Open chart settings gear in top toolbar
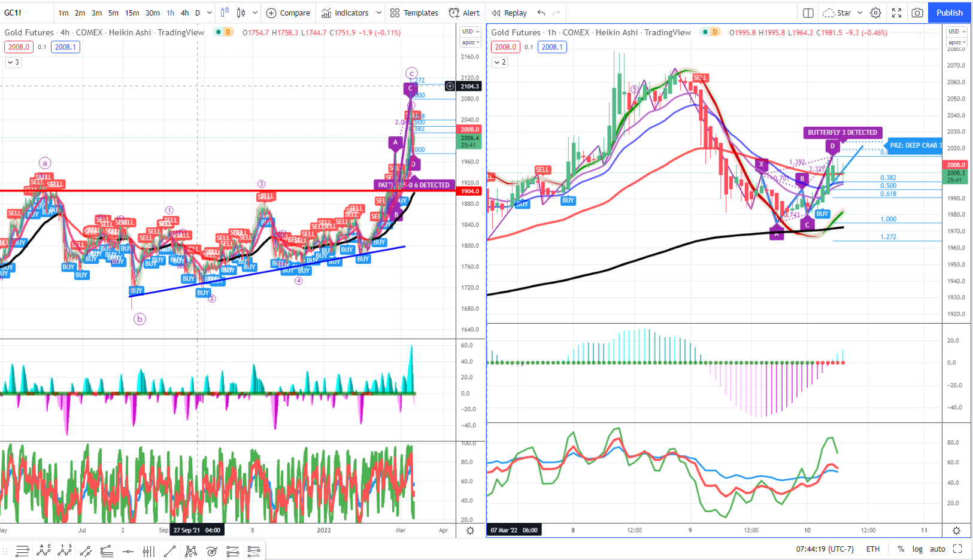Image resolution: width=973 pixels, height=560 pixels. coord(875,13)
